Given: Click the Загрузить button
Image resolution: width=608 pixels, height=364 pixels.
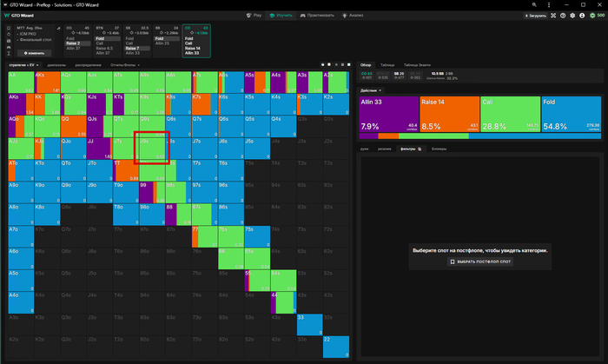Looking at the screenshot, I should pyautogui.click(x=536, y=16).
